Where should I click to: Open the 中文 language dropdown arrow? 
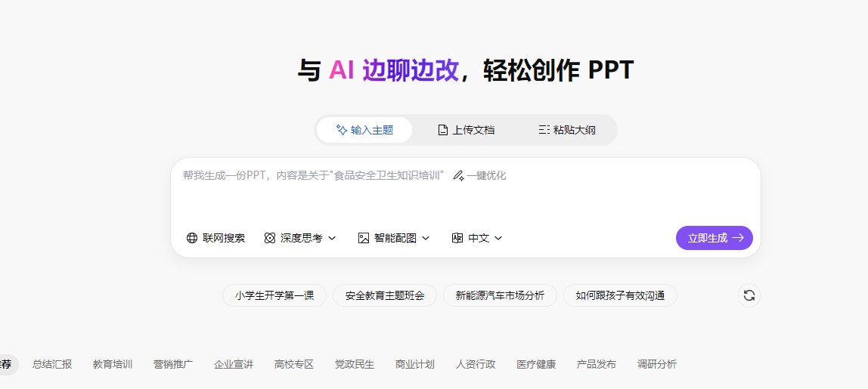coord(498,238)
